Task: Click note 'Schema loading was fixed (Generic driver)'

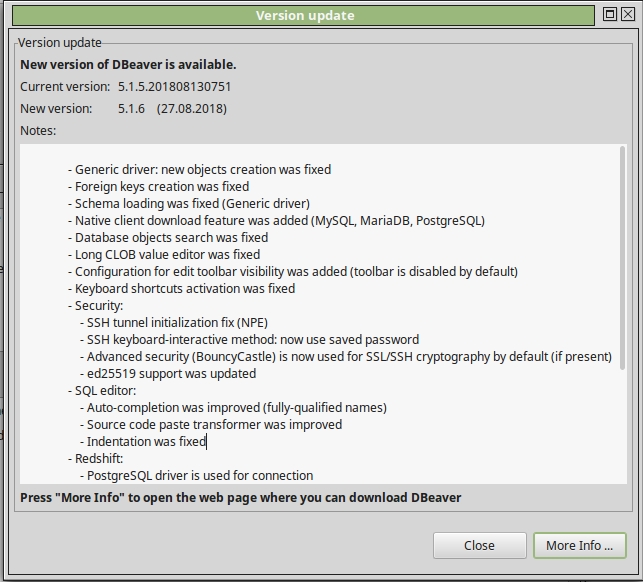Action: pyautogui.click(x=189, y=204)
